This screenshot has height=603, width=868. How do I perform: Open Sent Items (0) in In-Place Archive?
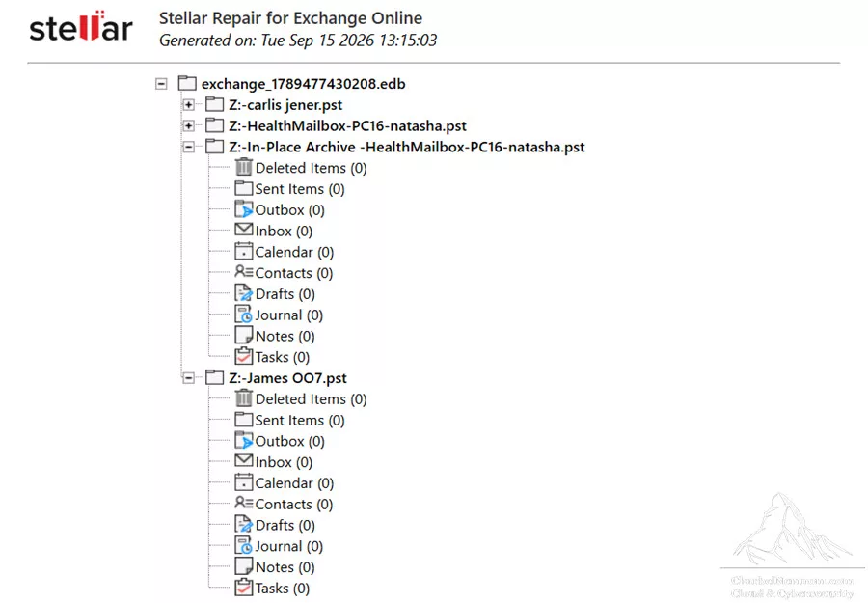(x=300, y=189)
